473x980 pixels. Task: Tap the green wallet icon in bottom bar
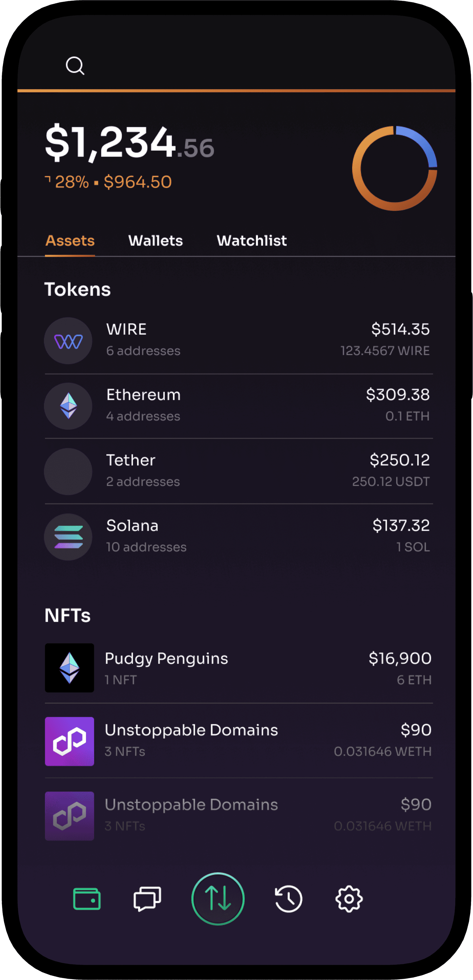[x=87, y=899]
